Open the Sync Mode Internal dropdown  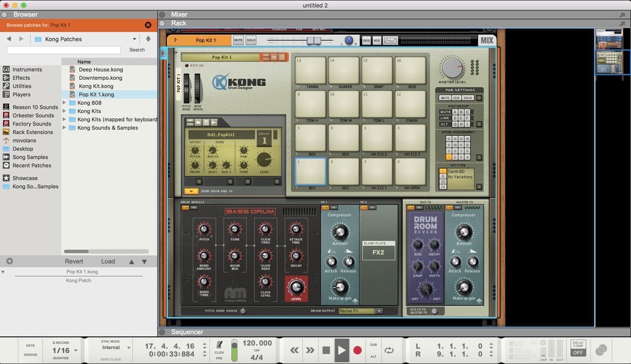pyautogui.click(x=129, y=347)
